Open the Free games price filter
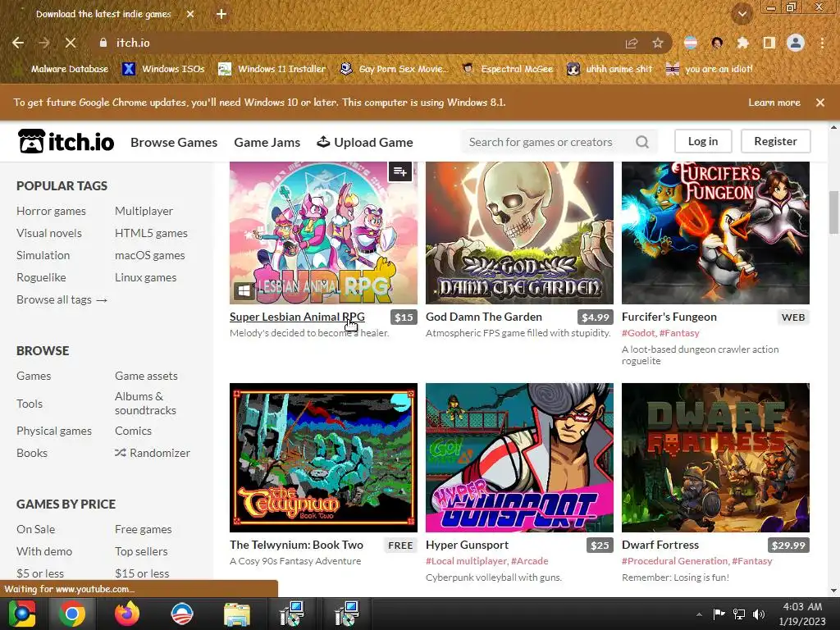 [x=143, y=529]
